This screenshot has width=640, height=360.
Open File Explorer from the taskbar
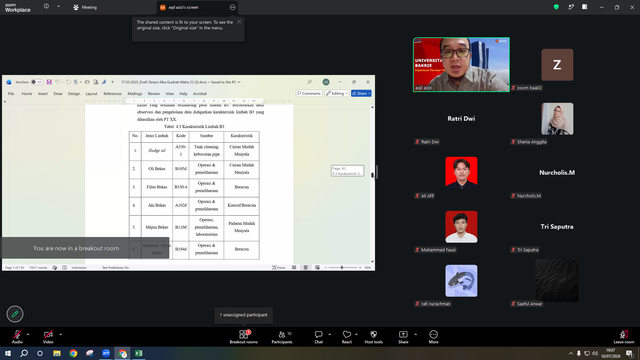coord(57,353)
